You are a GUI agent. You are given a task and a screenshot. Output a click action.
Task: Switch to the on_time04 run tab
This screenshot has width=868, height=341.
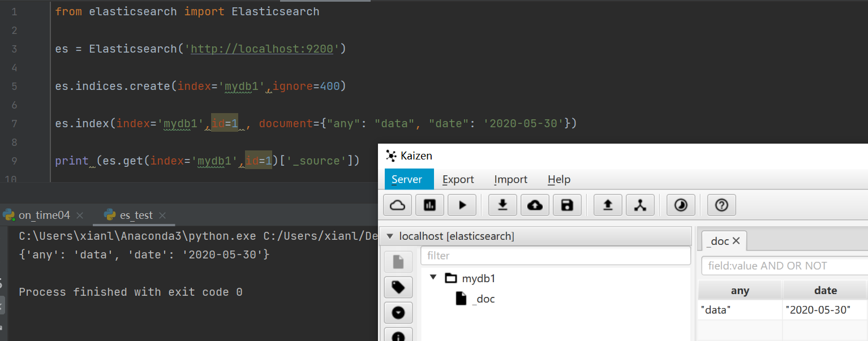click(44, 215)
